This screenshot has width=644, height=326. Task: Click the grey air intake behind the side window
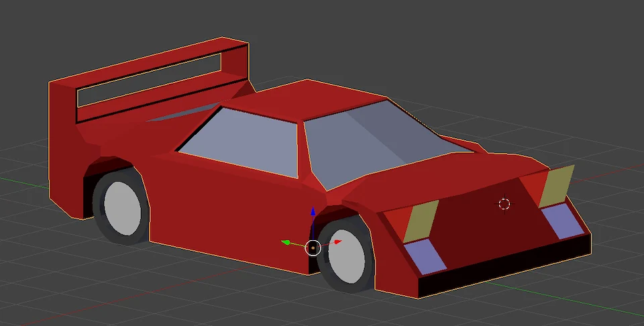[182, 113]
